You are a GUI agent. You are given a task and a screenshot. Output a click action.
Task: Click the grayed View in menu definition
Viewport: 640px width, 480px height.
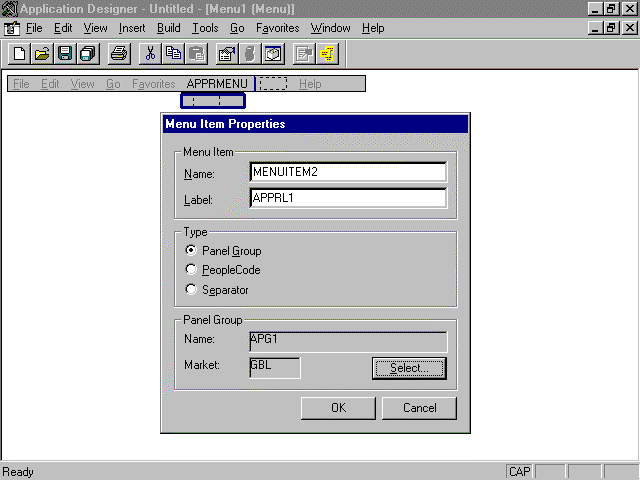[82, 84]
